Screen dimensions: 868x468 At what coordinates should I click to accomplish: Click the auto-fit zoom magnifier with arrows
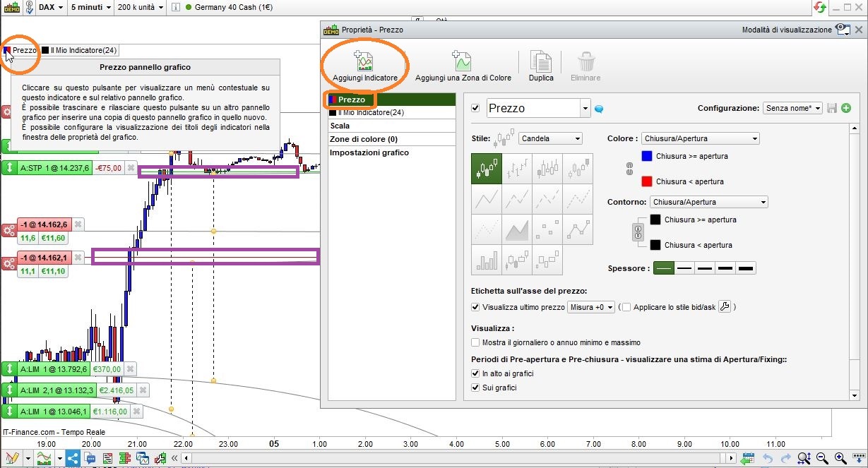click(804, 459)
